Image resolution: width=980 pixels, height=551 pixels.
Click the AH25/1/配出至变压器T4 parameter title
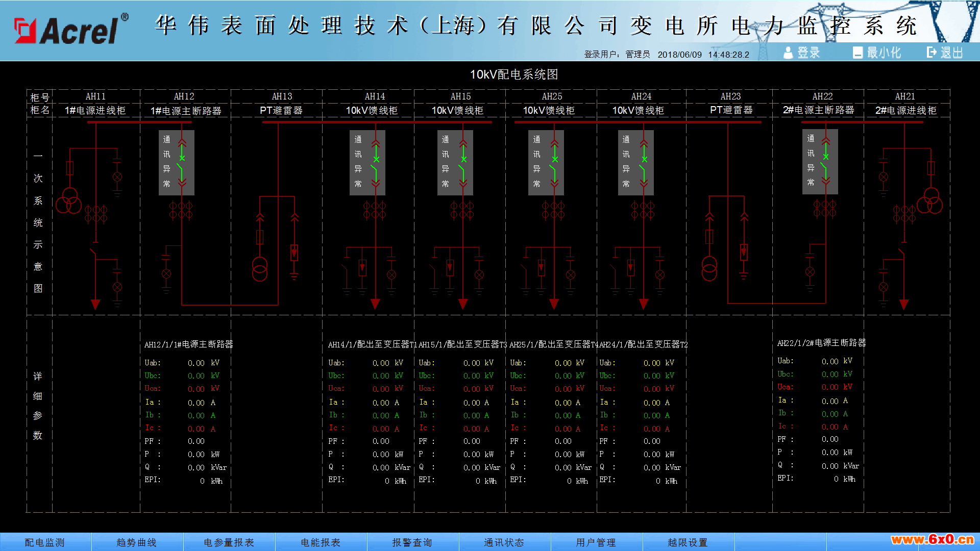click(x=553, y=345)
